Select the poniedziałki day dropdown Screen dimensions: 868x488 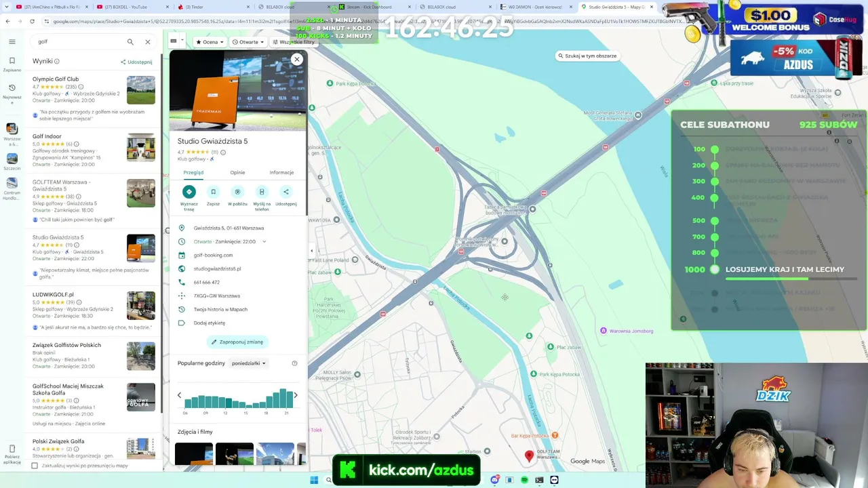(248, 363)
